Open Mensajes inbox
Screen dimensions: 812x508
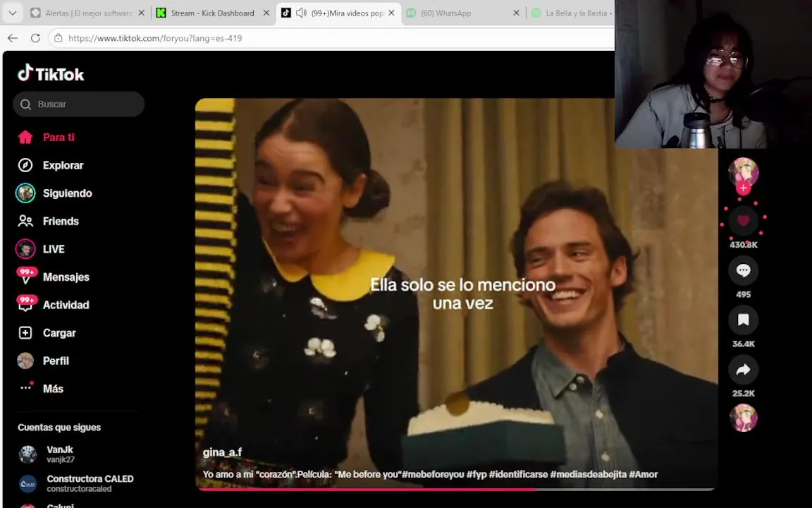pyautogui.click(x=66, y=277)
